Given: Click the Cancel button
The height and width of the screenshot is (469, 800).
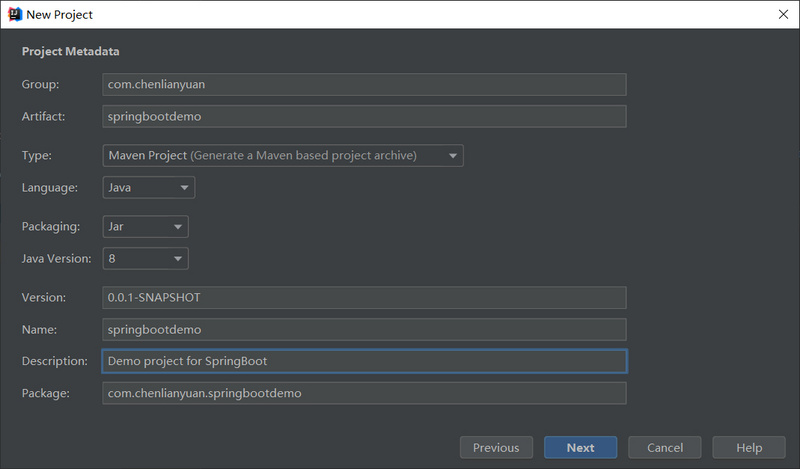Looking at the screenshot, I should tap(665, 448).
